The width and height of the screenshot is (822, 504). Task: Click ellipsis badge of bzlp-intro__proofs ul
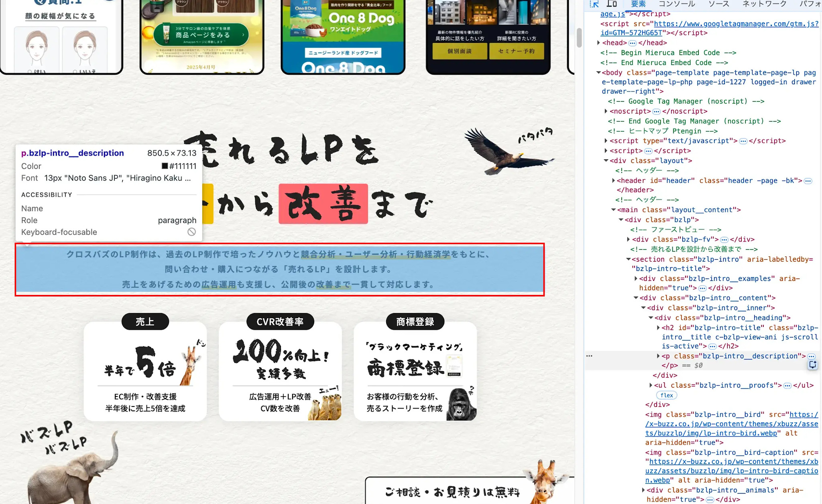click(x=787, y=386)
